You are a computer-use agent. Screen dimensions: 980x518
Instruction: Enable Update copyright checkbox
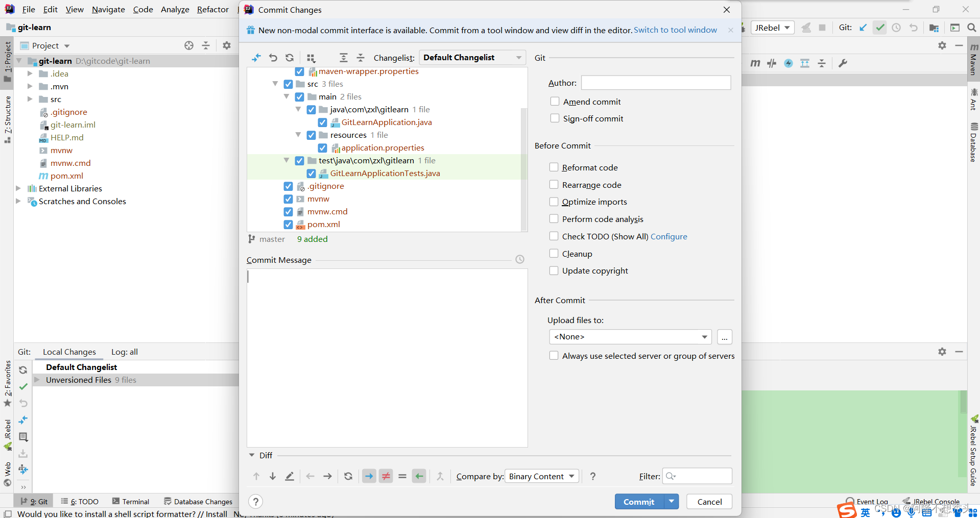[554, 270]
